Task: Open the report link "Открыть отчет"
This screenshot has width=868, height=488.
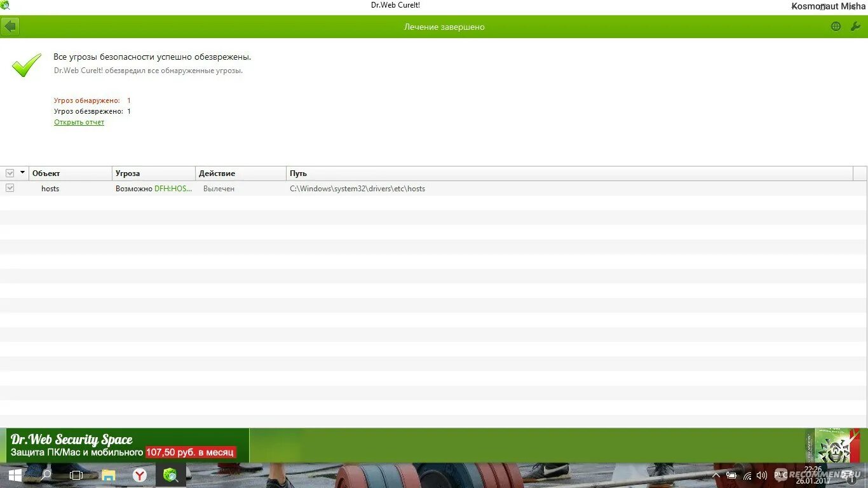Action: (79, 122)
